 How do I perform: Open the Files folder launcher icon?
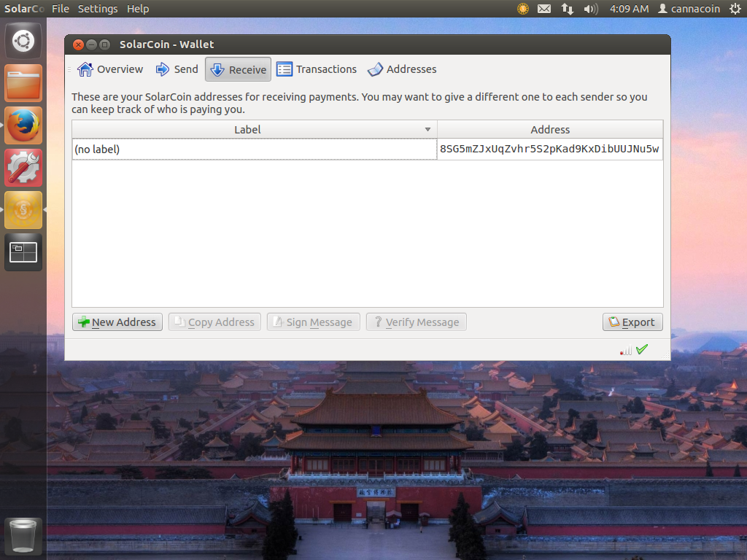[23, 83]
